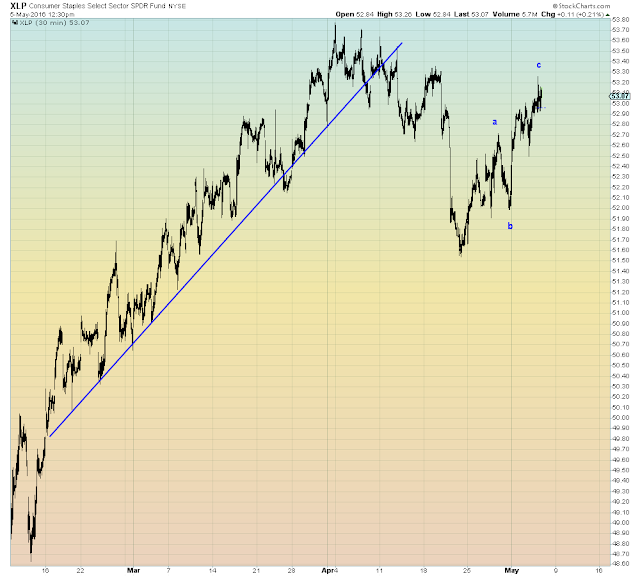Click the 18 label on date axis
640x576 pixels.
pos(424,570)
